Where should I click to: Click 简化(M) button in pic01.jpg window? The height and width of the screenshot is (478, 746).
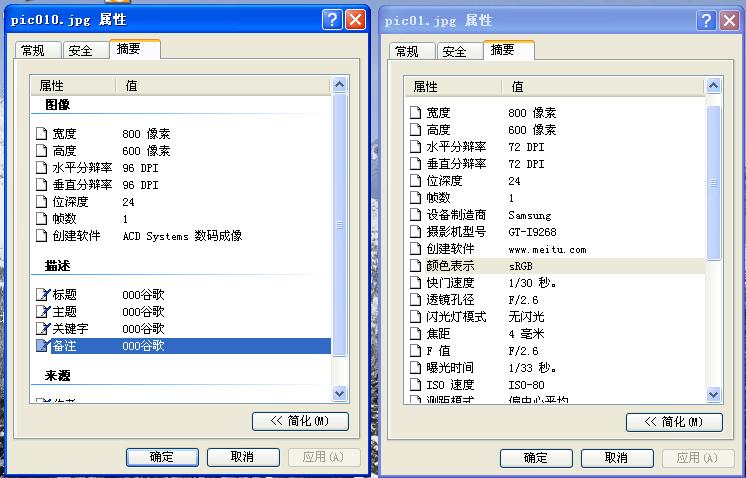pyautogui.click(x=674, y=422)
